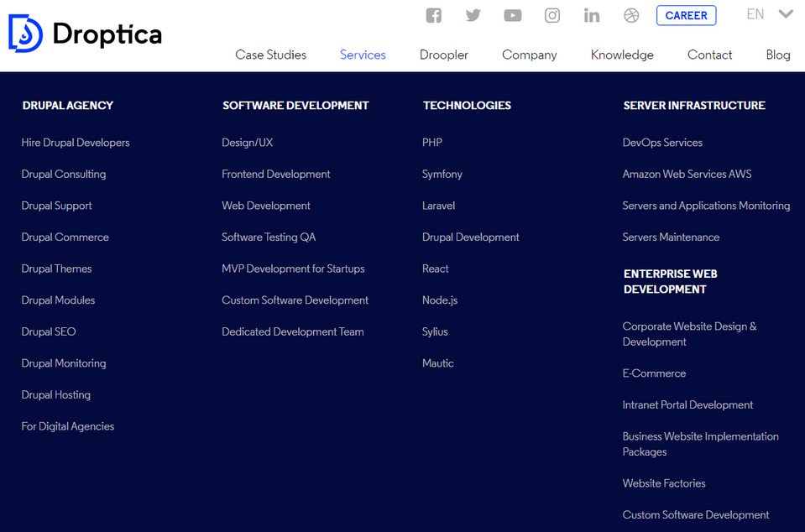Open Servers and Applications Monitoring link

[706, 206]
